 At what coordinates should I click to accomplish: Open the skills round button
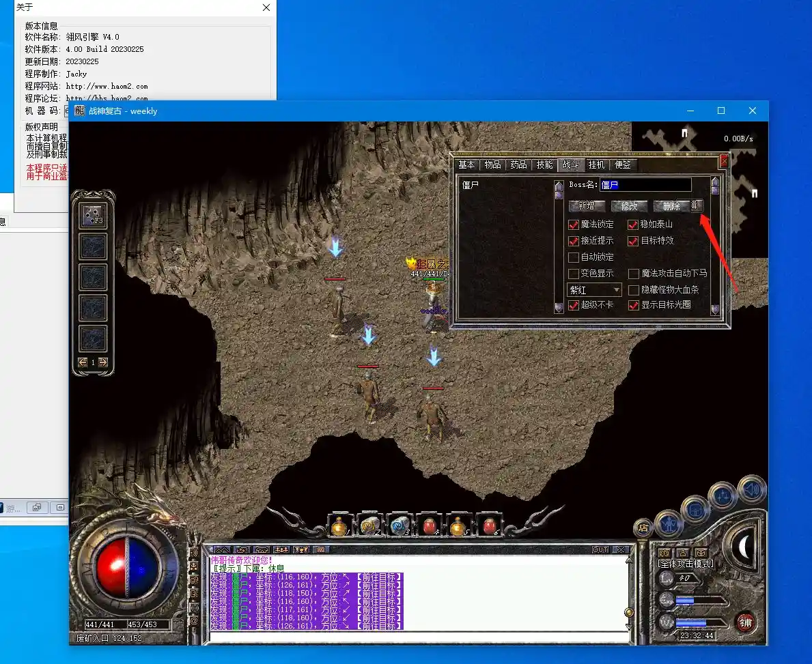[x=723, y=496]
